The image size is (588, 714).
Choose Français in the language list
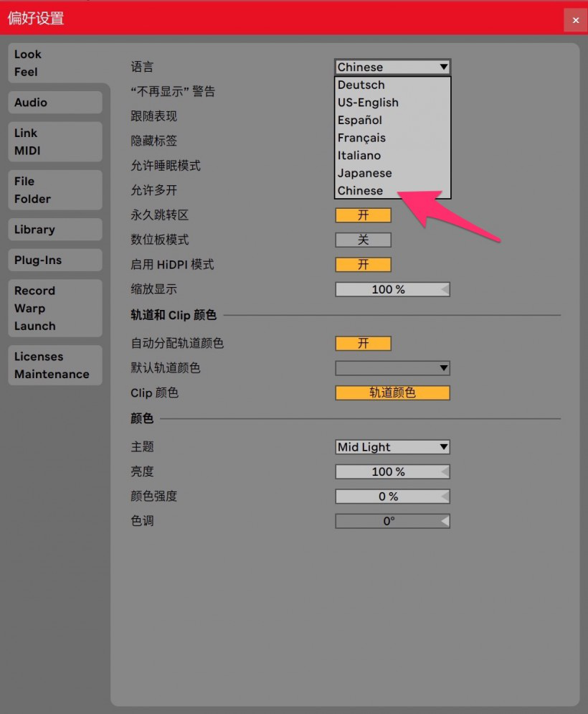coord(393,138)
